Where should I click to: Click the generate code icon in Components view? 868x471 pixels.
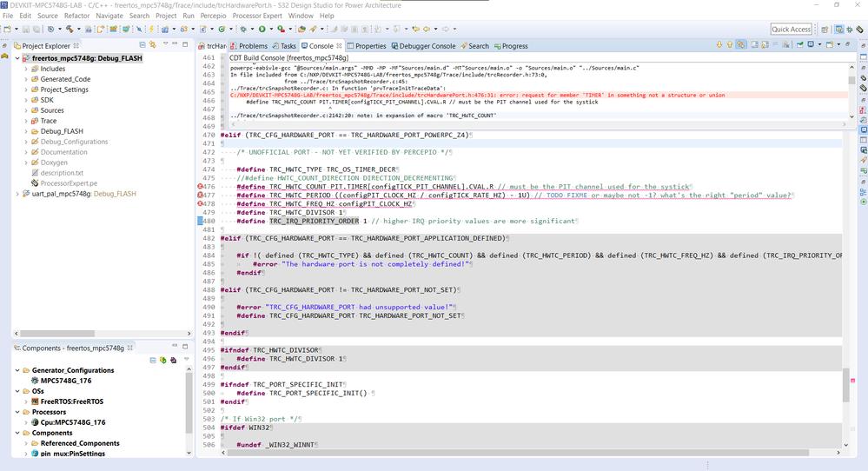(173, 360)
